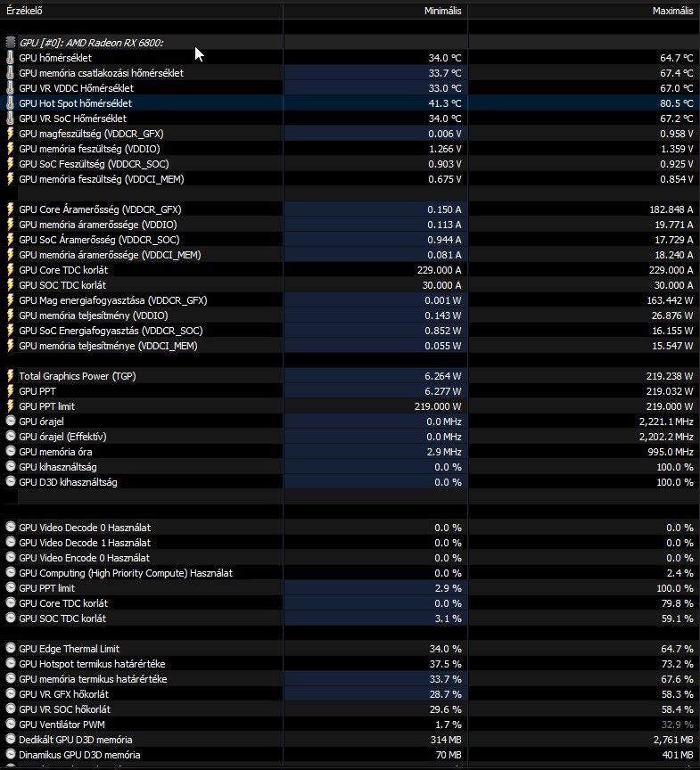Viewport: 700px width, 770px height.
Task: Select GPU VR GFX hőkorlát label
Action: pos(63,694)
